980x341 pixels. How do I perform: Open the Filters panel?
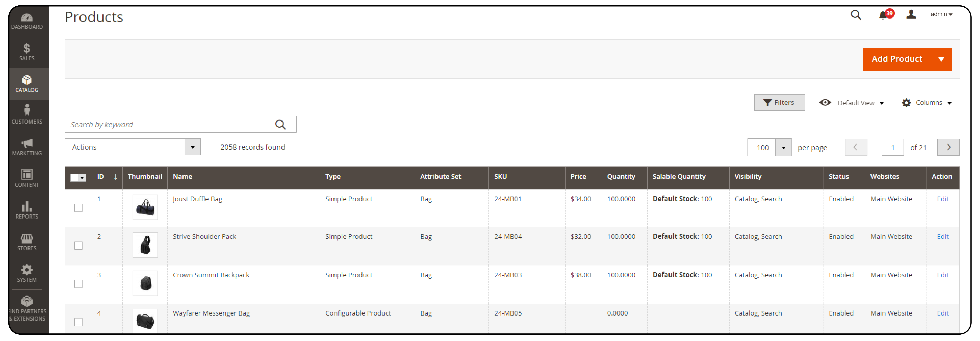coord(779,102)
